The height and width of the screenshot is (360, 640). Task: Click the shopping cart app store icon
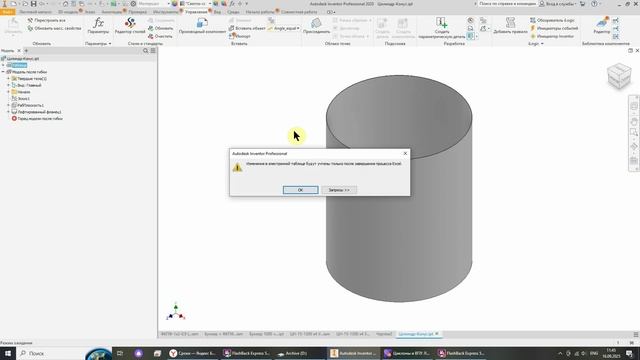[583, 4]
